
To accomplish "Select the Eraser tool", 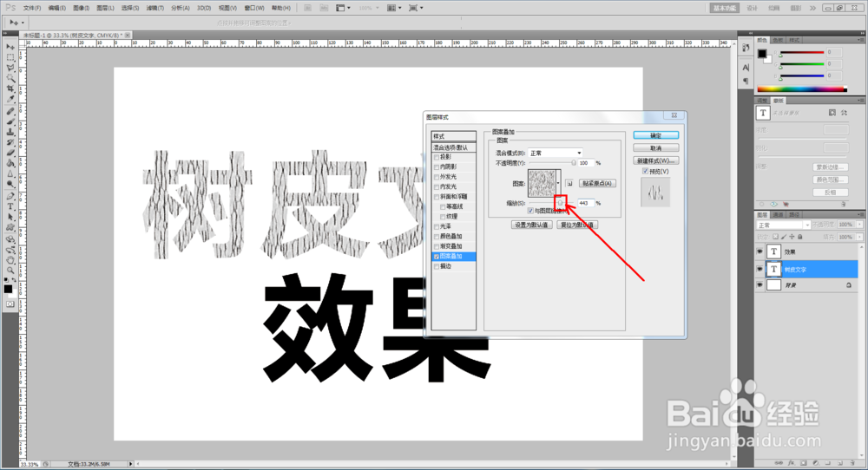I will [10, 153].
